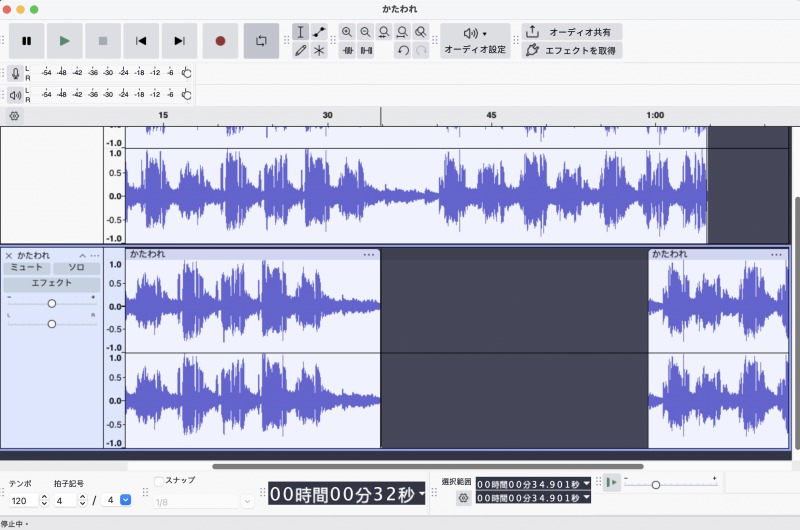Open the time signature denominator dropdown
Image resolution: width=800 pixels, height=530 pixels.
pos(126,500)
